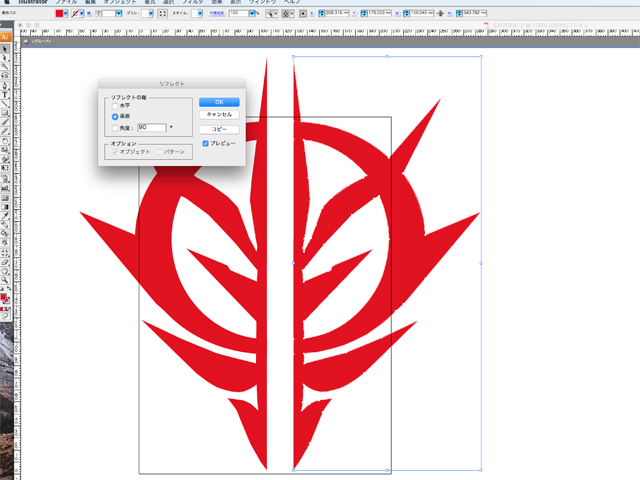Select the Rectangle tool
This screenshot has width=640, height=480.
pyautogui.click(x=5, y=113)
